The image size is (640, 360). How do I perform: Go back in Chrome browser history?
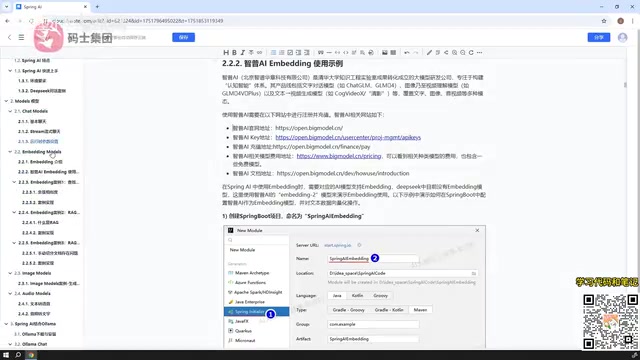pyautogui.click(x=7, y=21)
